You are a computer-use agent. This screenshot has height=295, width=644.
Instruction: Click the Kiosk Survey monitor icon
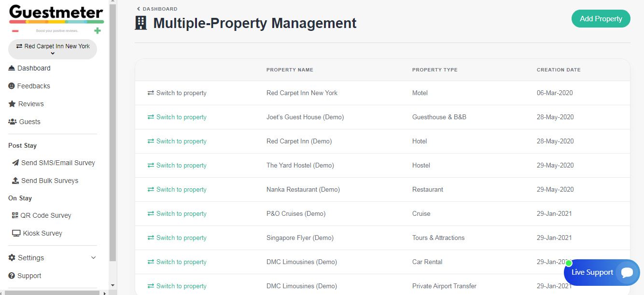click(x=16, y=233)
